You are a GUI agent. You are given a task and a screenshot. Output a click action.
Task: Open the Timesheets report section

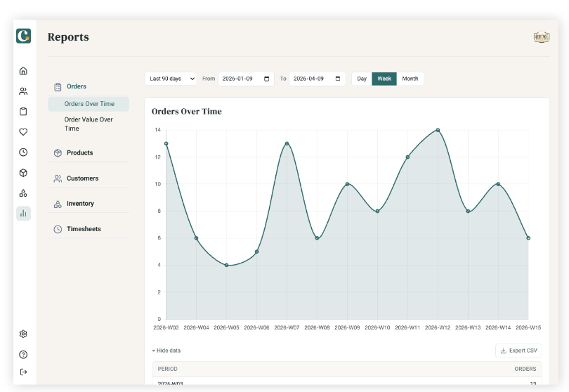coord(84,229)
